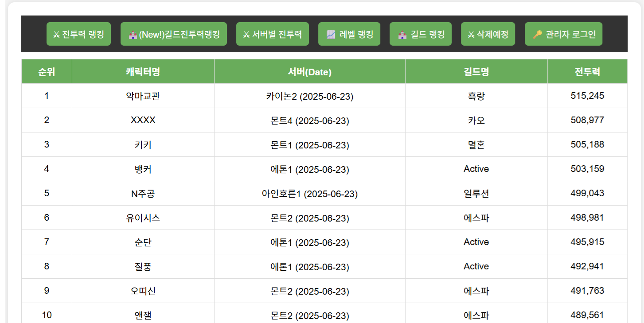Open the 삭제예정 list button

click(x=488, y=34)
